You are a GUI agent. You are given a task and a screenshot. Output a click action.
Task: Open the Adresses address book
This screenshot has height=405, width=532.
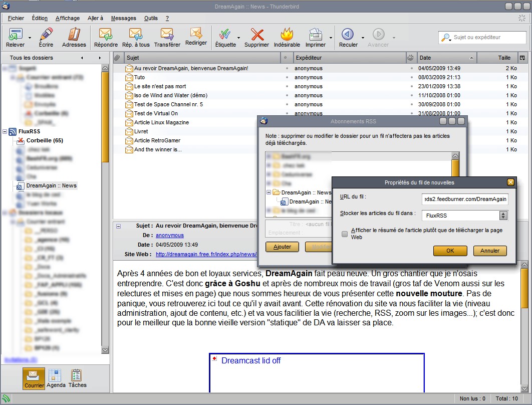74,34
